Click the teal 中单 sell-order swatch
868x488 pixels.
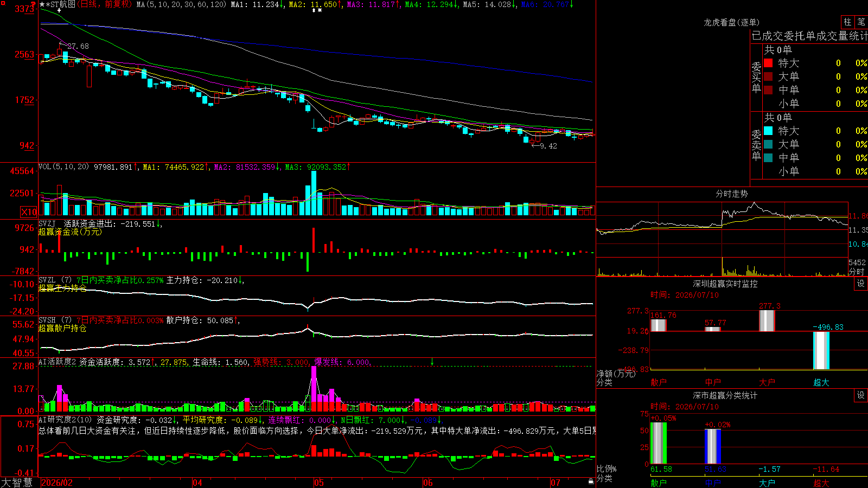768,158
